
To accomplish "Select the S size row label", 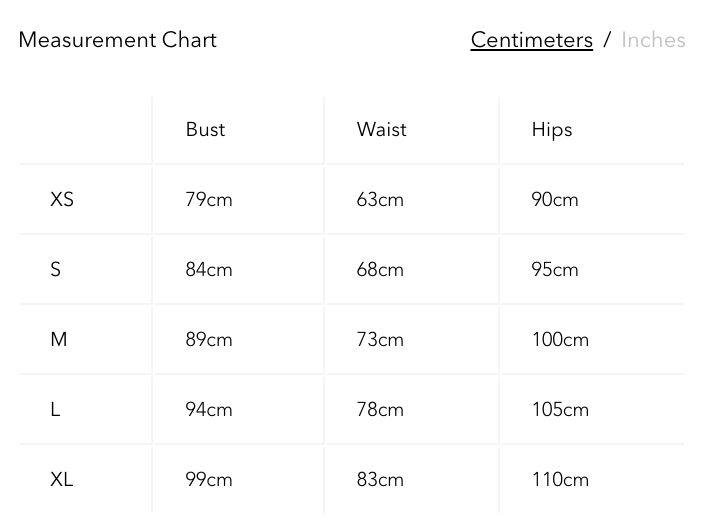I will coord(55,269).
